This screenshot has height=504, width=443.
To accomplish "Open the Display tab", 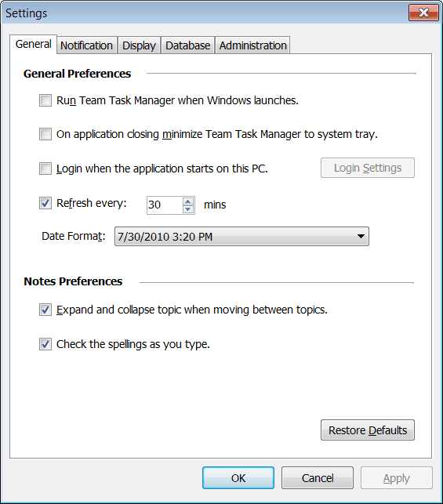I will (139, 45).
